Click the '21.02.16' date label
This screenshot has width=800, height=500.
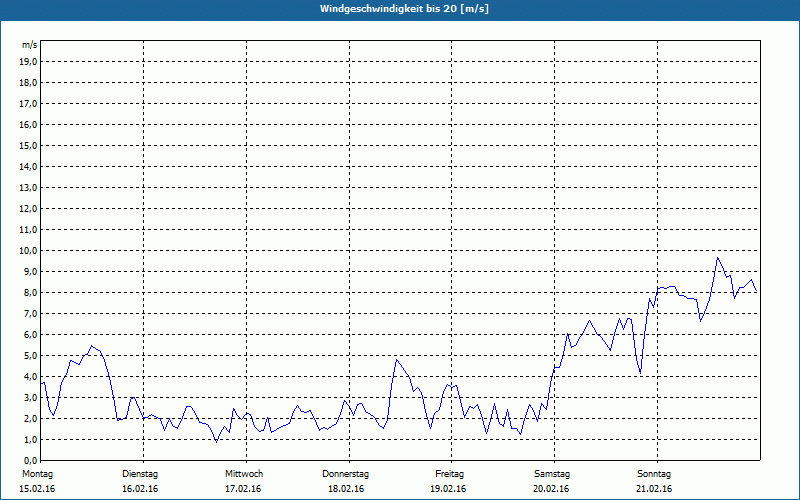tap(654, 489)
